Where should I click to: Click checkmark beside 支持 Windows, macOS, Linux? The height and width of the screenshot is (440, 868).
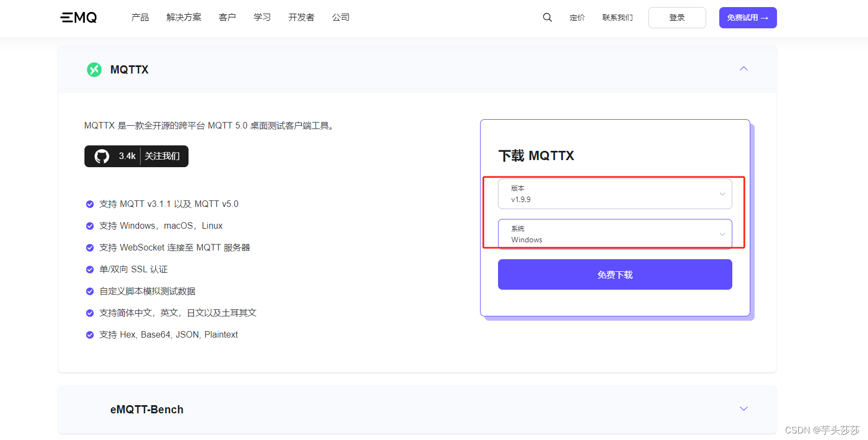(x=90, y=226)
